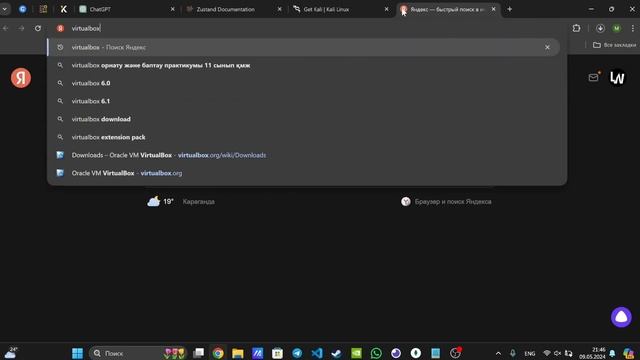Click the taskbar search box Поиск
This screenshot has height=360, width=640.
tap(138, 353)
